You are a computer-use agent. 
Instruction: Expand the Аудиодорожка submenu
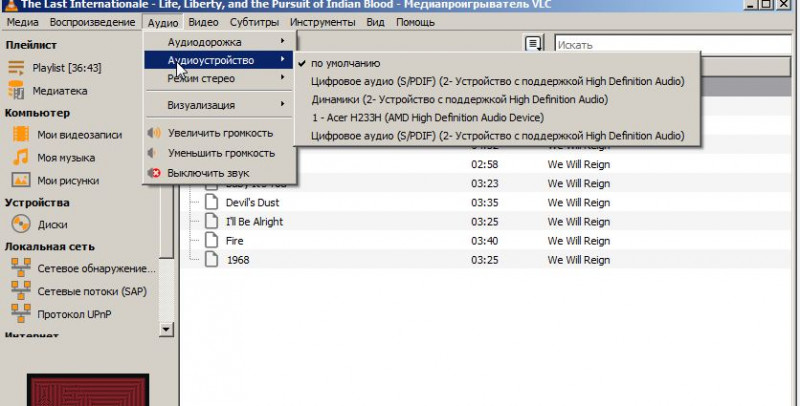[x=219, y=42]
